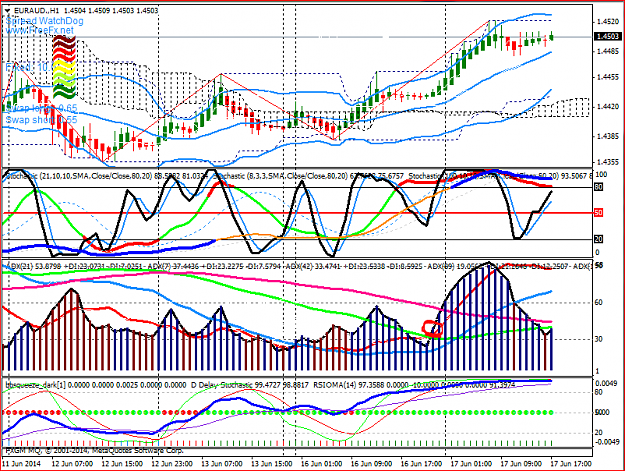
Task: Click the 13 Jun 07:00 time label
Action: point(222,464)
